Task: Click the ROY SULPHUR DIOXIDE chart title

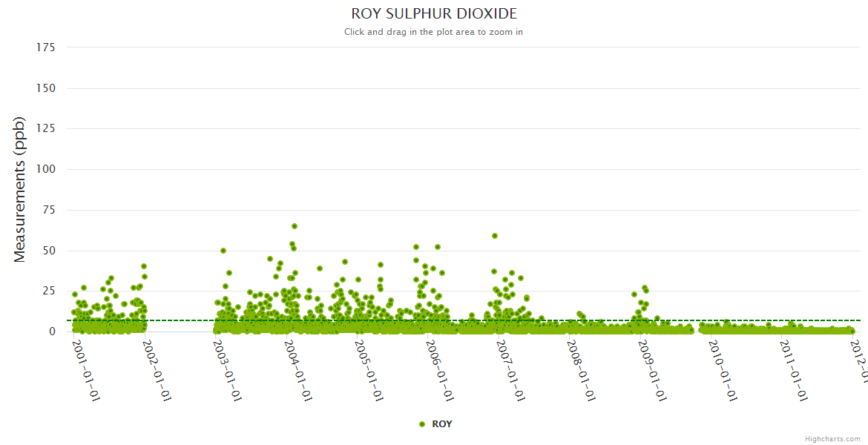Action: coord(434,14)
